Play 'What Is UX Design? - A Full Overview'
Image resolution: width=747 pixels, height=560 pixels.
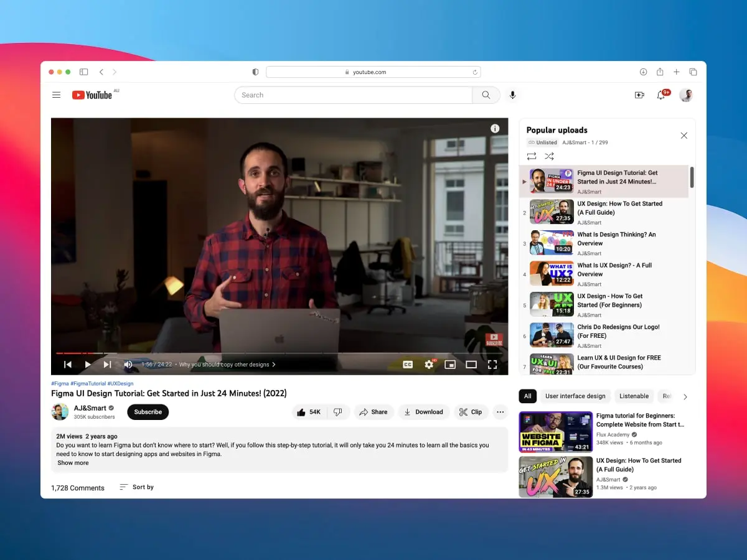coord(604,274)
